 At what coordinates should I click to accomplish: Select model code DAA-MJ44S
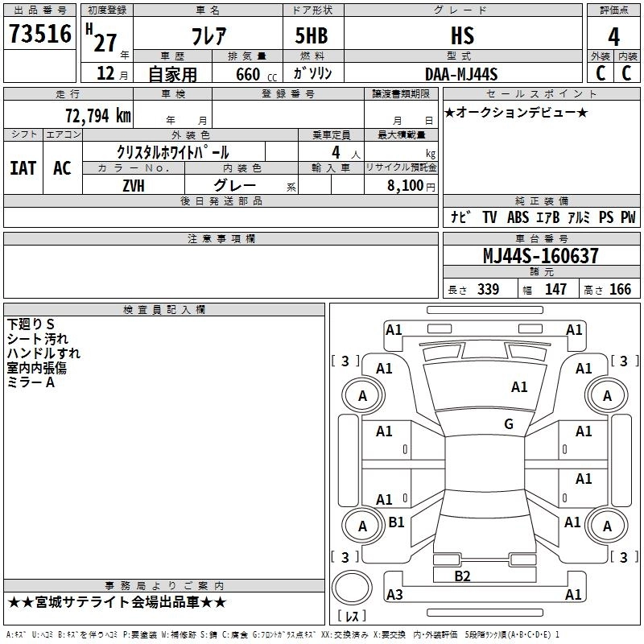(x=461, y=74)
